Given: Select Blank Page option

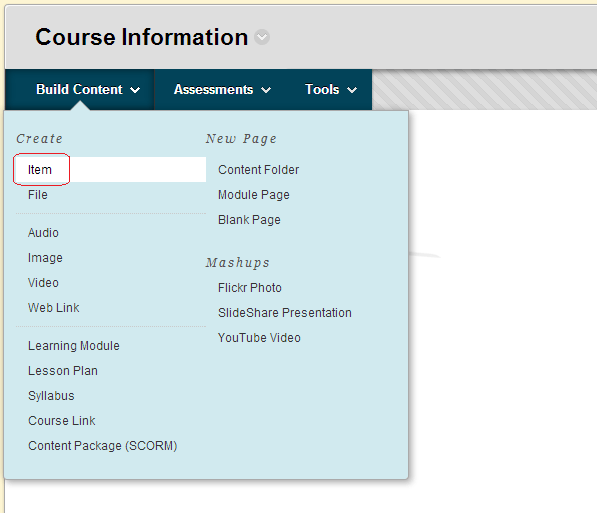Looking at the screenshot, I should 249,220.
